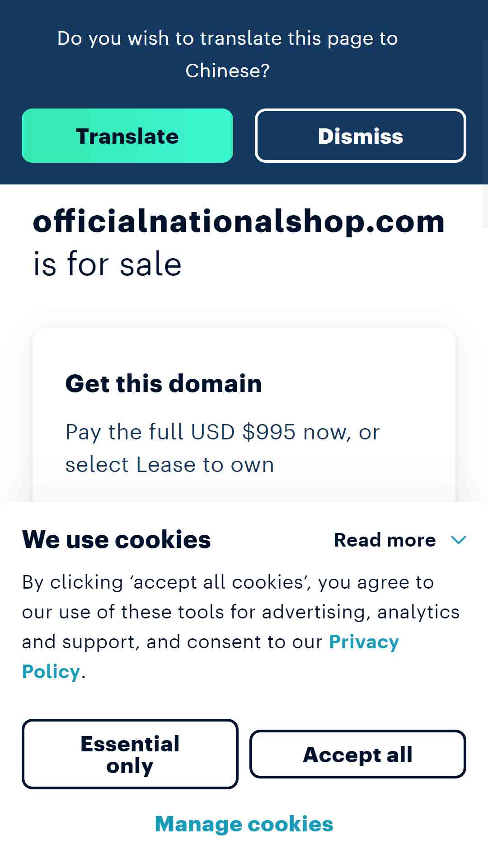
Task: Click the We use cookies title
Action: point(117,540)
